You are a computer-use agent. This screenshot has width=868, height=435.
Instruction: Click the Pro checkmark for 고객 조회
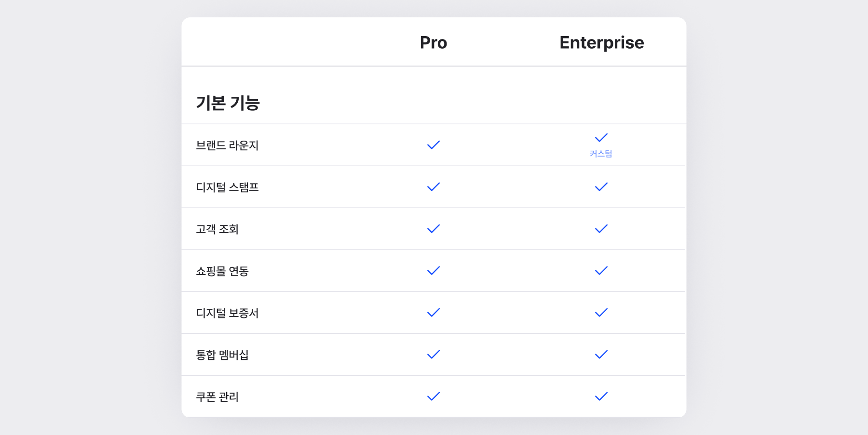pyautogui.click(x=434, y=229)
